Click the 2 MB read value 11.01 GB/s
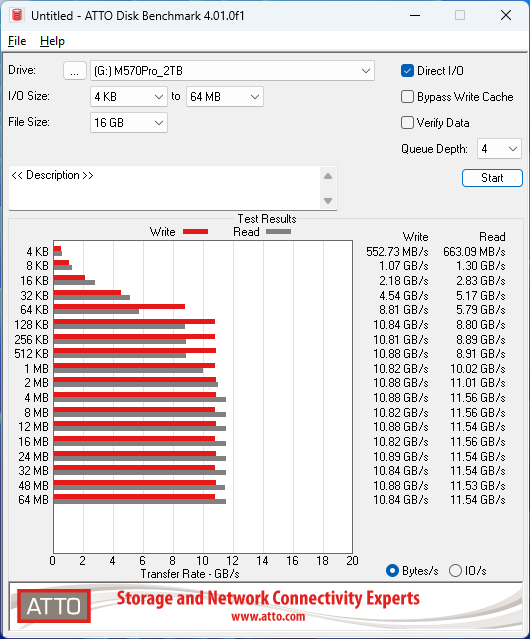This screenshot has height=639, width=530. point(478,383)
